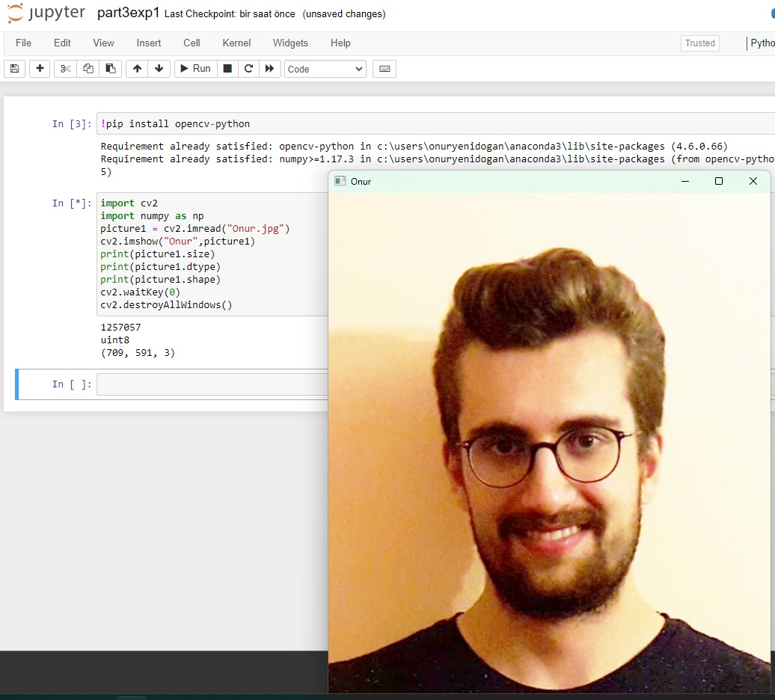This screenshot has height=700, width=775.
Task: Close the Onur image window
Action: coord(753,181)
